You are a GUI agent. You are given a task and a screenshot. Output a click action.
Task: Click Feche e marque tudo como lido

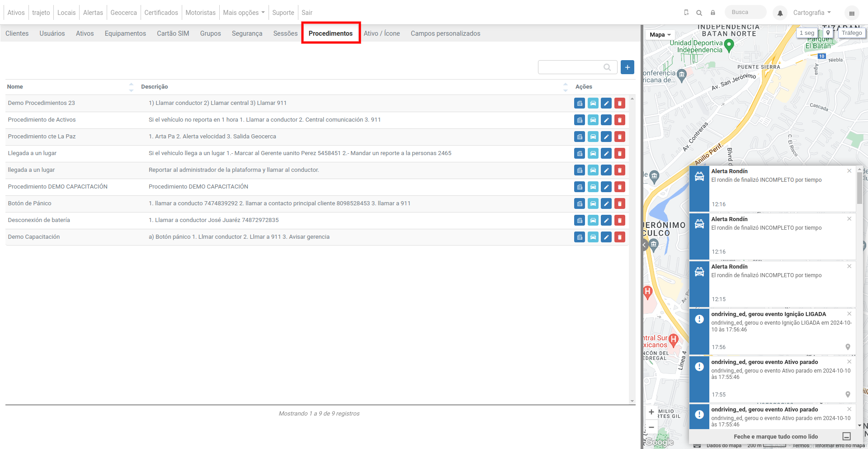776,436
